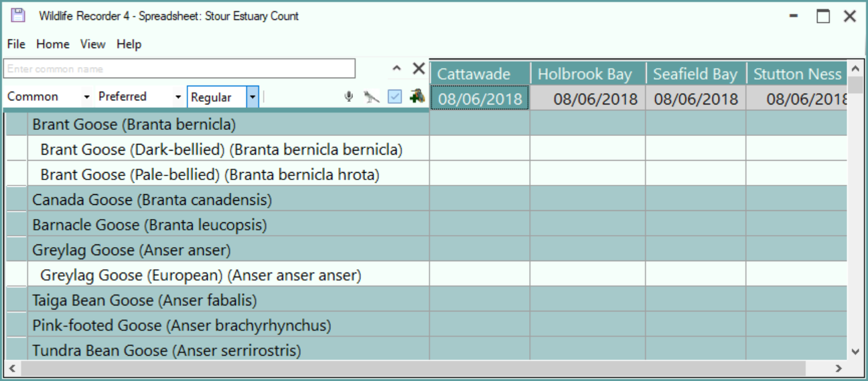Open the View menu
This screenshot has height=381, width=868.
[x=93, y=44]
